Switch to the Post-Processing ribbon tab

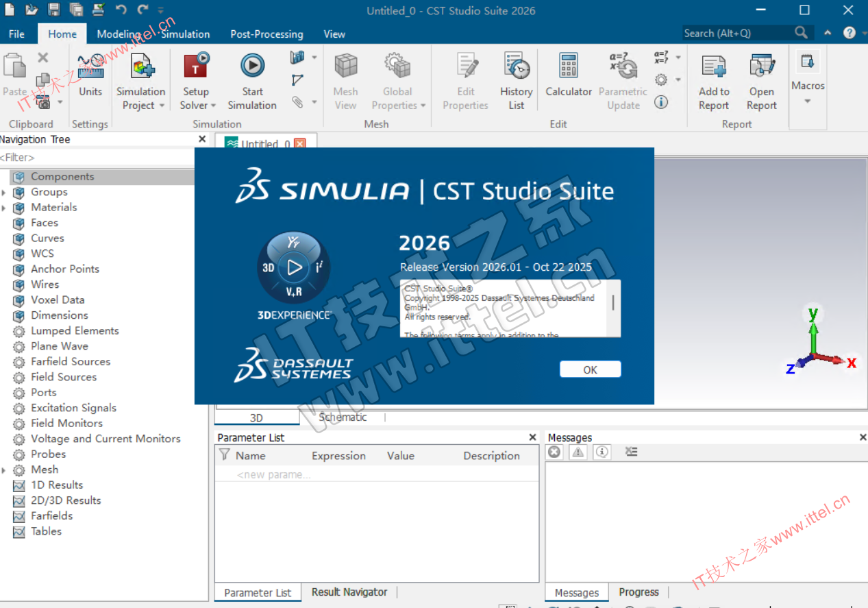pos(266,34)
